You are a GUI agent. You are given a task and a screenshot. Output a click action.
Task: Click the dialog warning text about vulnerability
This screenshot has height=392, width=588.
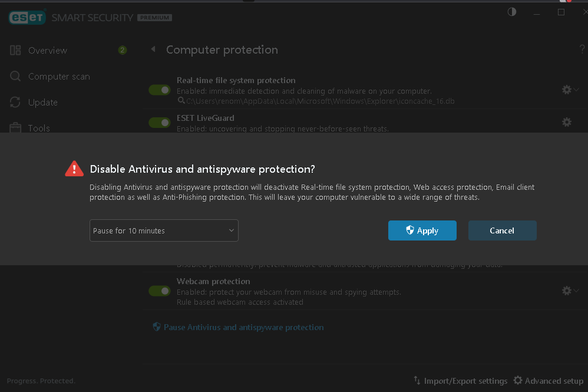[x=312, y=192]
